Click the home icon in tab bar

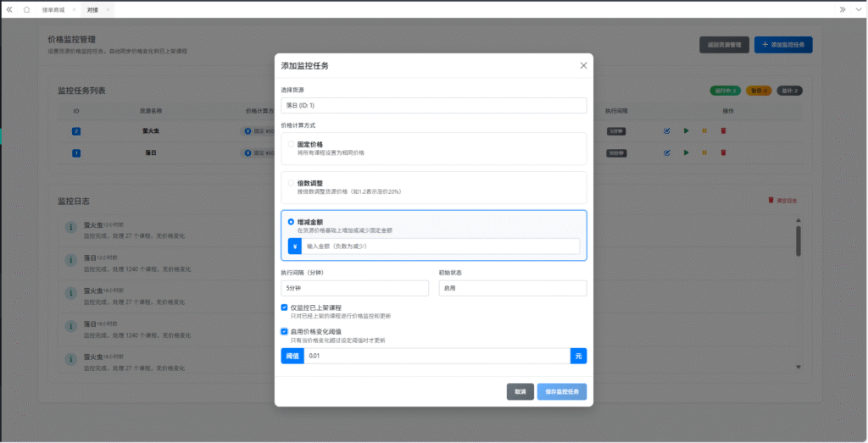coord(26,9)
